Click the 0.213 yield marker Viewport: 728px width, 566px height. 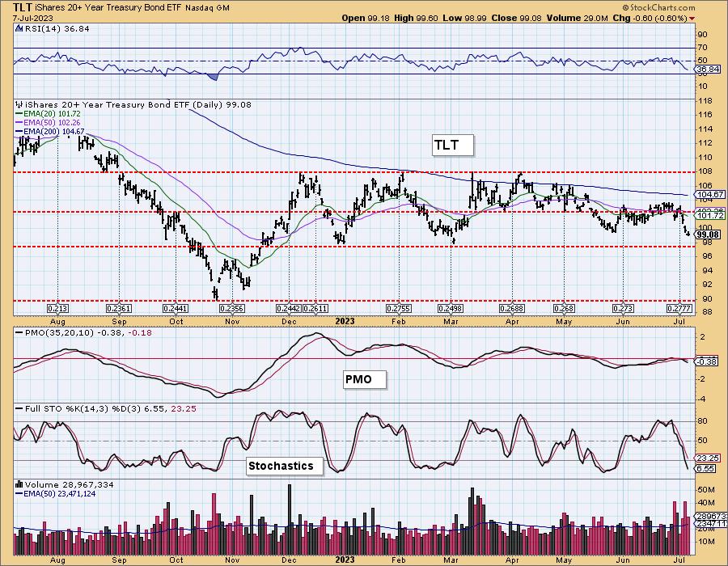coord(58,309)
